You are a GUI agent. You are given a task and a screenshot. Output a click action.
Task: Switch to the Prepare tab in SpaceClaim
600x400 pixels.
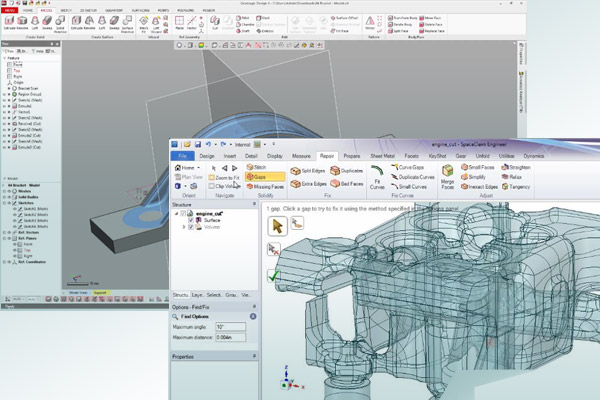click(352, 156)
